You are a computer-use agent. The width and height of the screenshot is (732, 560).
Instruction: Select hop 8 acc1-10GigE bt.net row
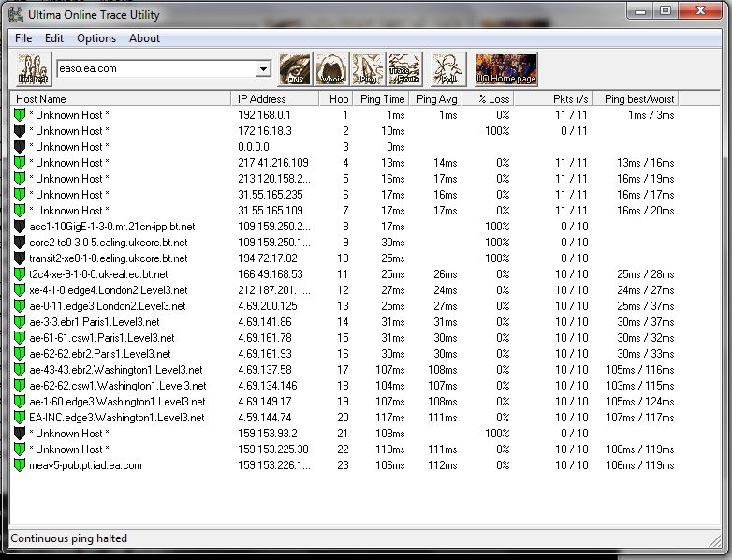344,227
